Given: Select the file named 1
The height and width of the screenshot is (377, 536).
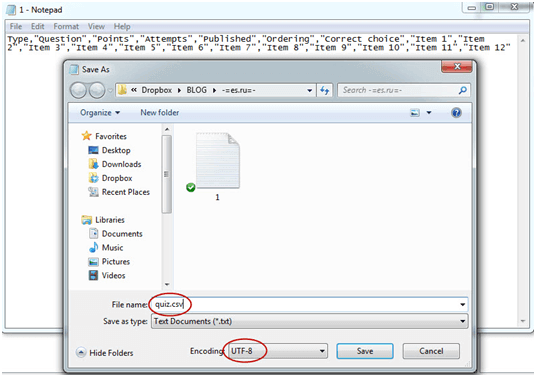Looking at the screenshot, I should pyautogui.click(x=217, y=167).
